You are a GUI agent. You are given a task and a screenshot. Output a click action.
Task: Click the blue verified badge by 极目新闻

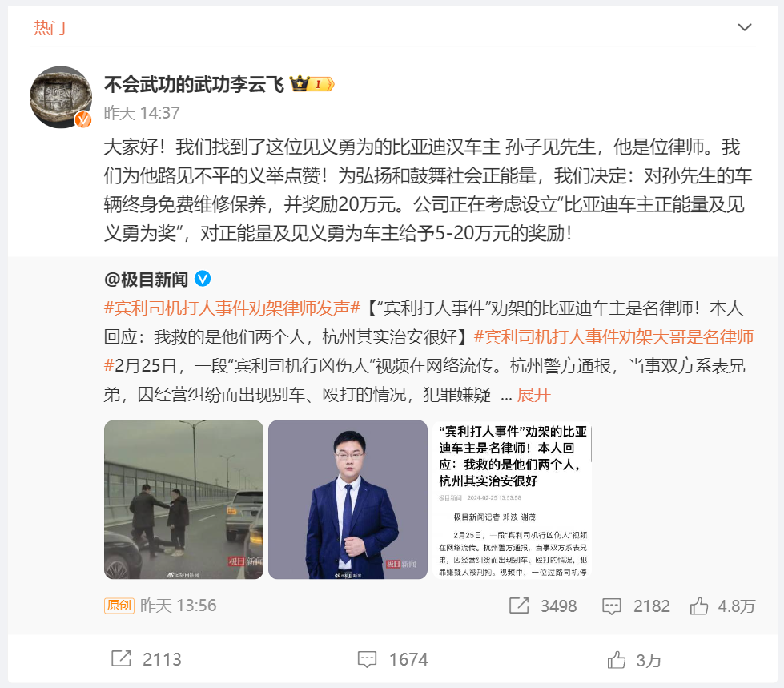point(203,279)
